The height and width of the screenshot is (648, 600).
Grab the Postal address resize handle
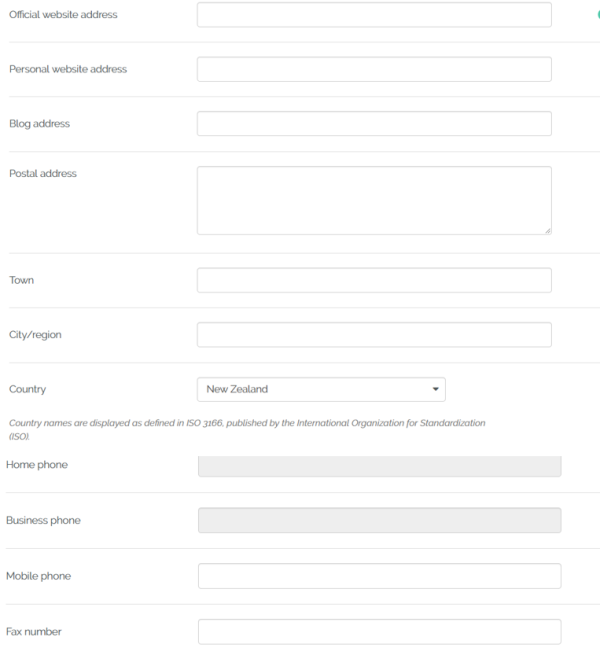click(x=548, y=231)
